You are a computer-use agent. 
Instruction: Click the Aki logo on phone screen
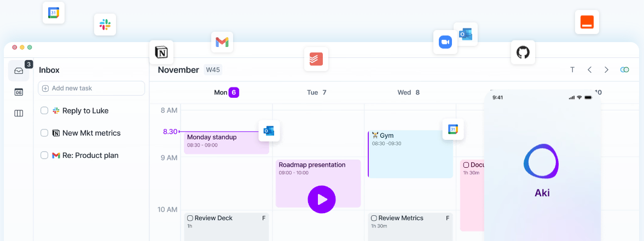541,161
